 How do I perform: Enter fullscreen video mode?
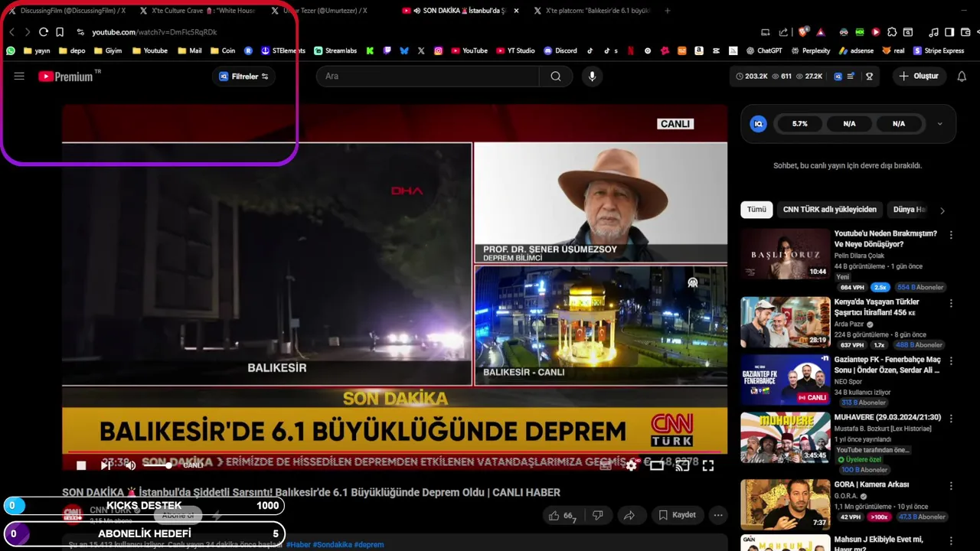tap(708, 465)
